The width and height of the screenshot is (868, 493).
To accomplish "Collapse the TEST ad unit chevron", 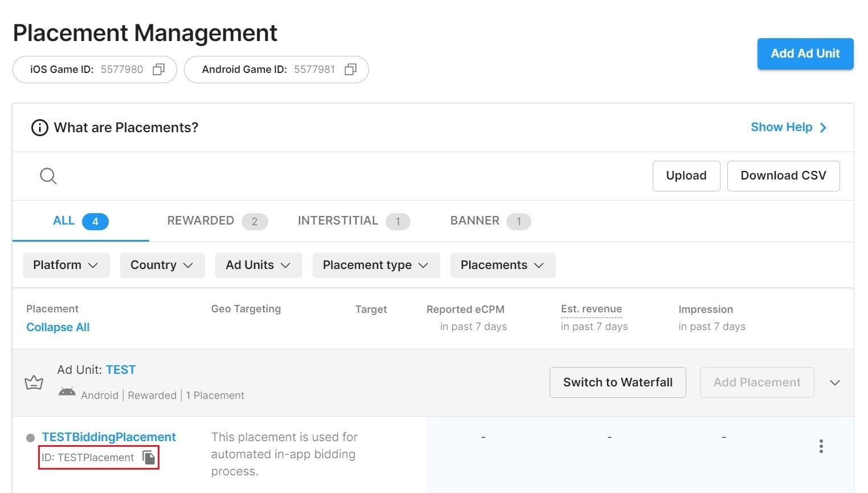I will (x=834, y=383).
